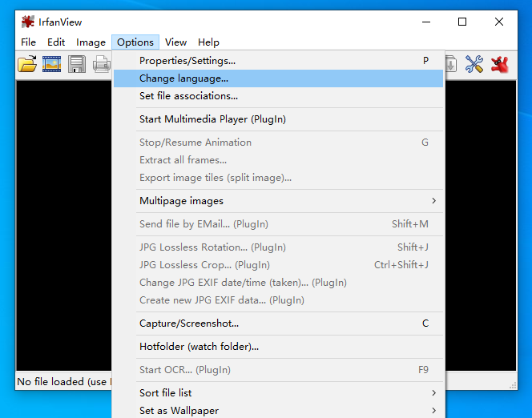Open settings via wrench tools icon
This screenshot has width=532, height=418.
(474, 65)
